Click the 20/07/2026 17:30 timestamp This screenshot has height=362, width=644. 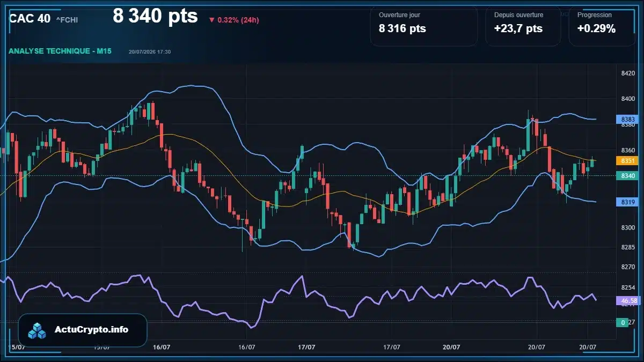tap(150, 51)
